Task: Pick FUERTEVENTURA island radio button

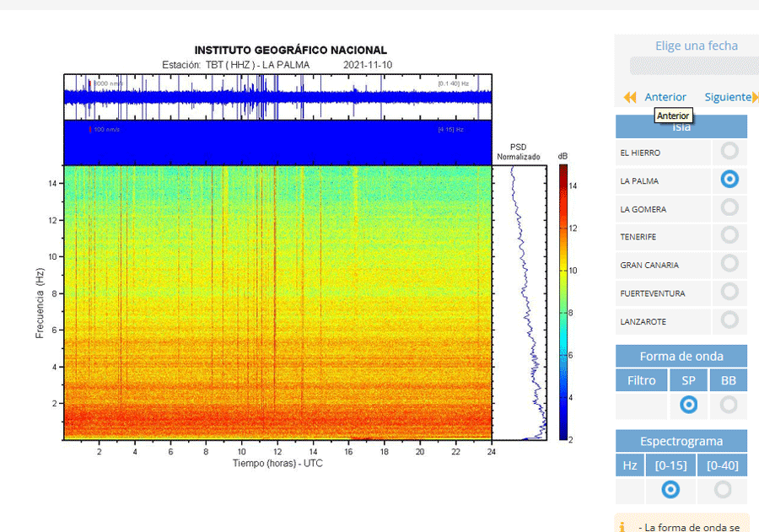Action: (x=729, y=292)
